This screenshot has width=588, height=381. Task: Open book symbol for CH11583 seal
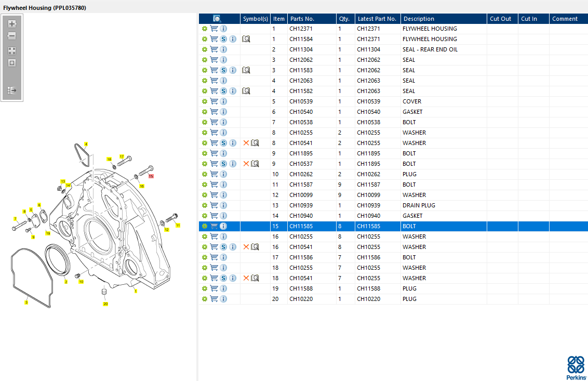246,70
